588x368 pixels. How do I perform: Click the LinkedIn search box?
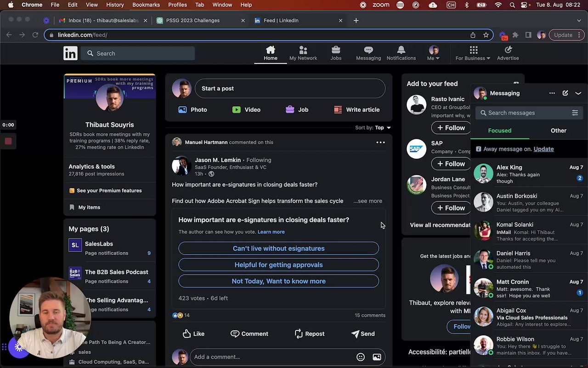[x=138, y=53]
